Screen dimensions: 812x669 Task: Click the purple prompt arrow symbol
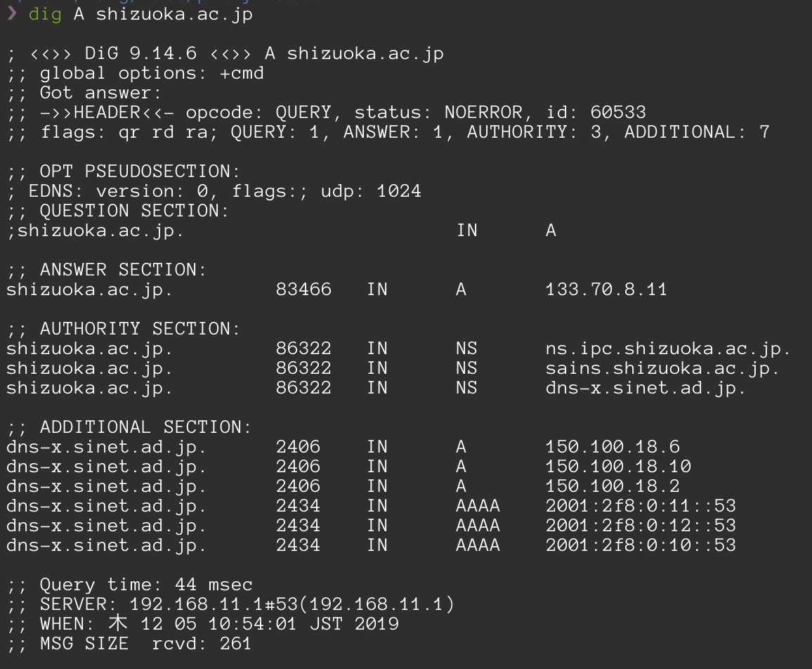tap(12, 13)
